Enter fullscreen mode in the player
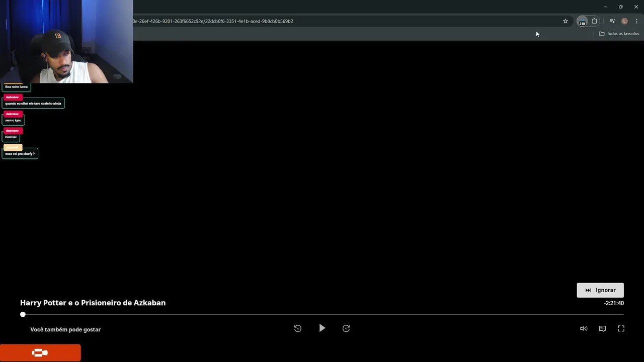Image resolution: width=644 pixels, height=362 pixels. click(x=621, y=329)
